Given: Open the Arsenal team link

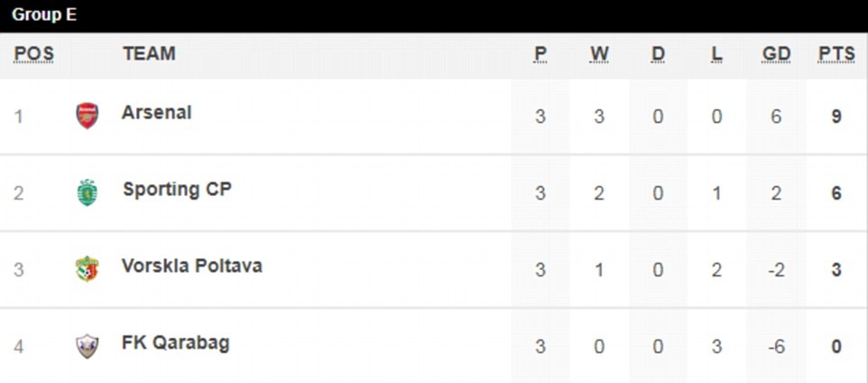Looking at the screenshot, I should [x=156, y=113].
